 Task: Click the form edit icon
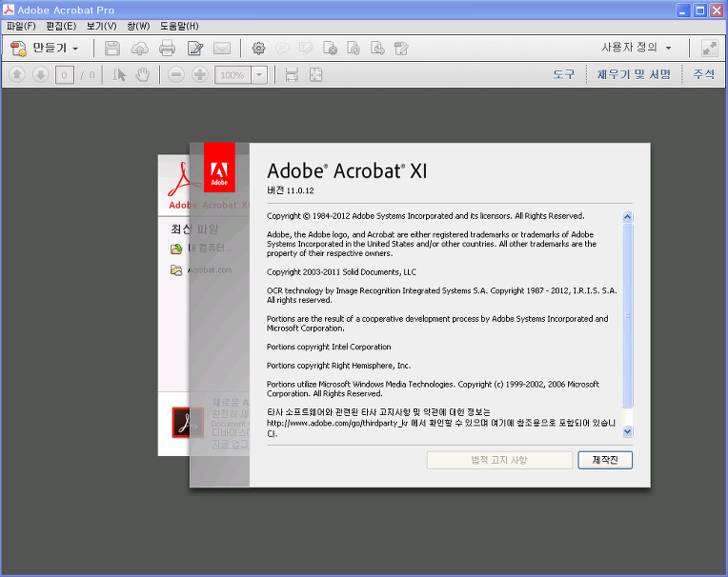(x=401, y=49)
